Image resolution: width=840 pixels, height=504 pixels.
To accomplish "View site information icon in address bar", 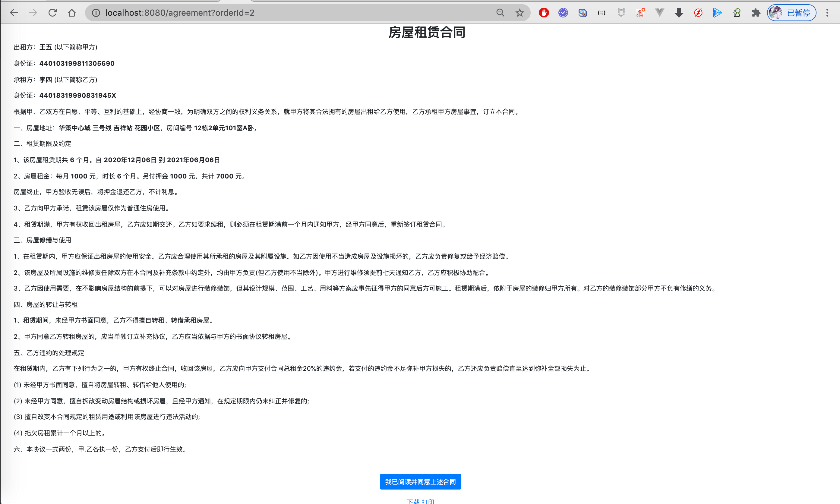I will point(96,13).
